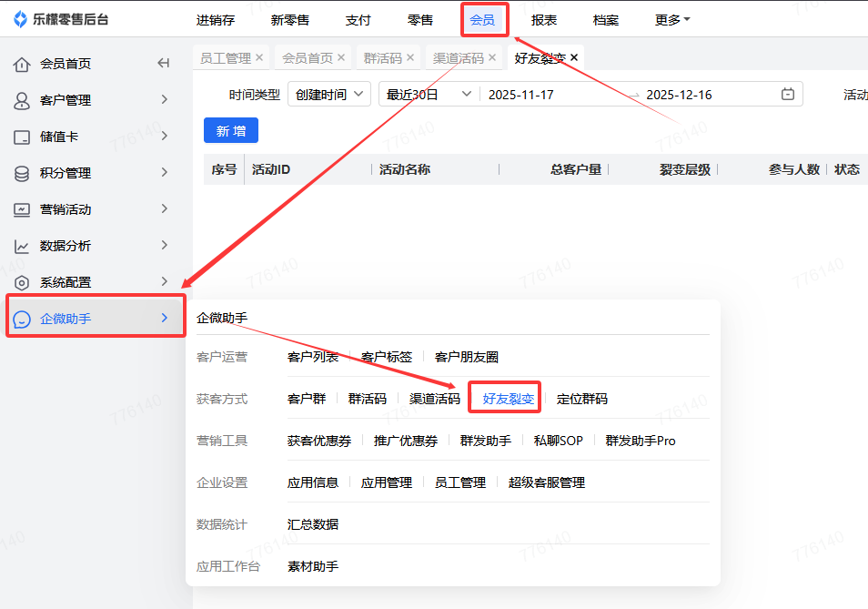This screenshot has height=609, width=868.
Task: Open 群发助手Pro under 营销工具
Action: pyautogui.click(x=641, y=442)
